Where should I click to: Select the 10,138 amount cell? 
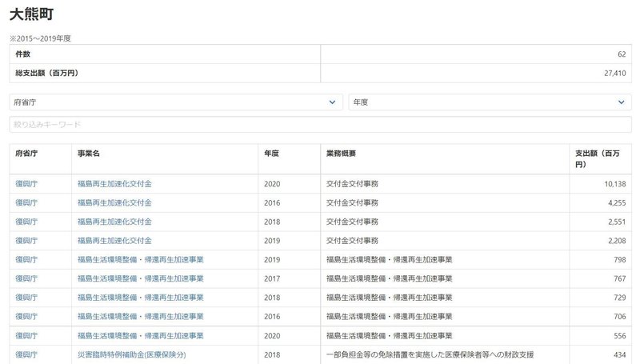click(601, 184)
